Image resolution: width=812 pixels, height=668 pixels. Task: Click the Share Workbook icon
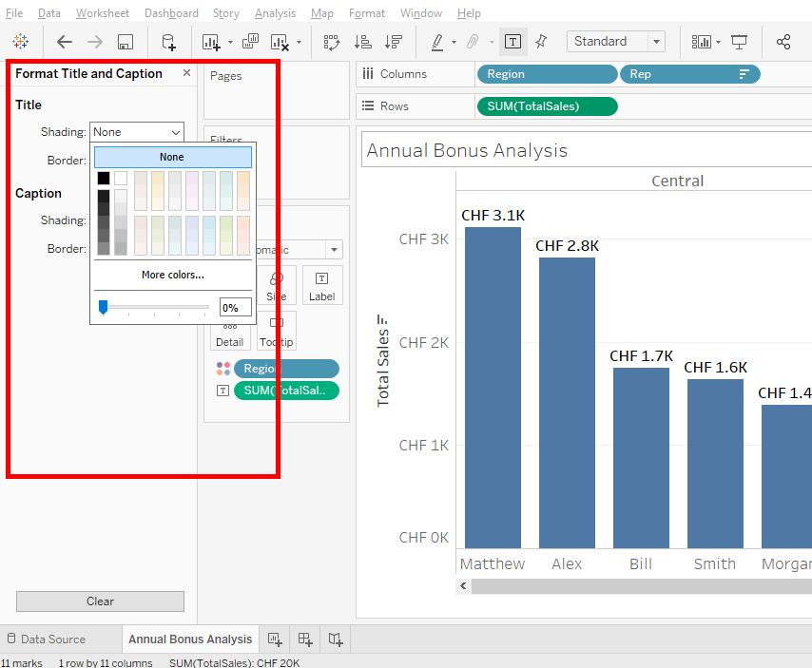pos(783,42)
